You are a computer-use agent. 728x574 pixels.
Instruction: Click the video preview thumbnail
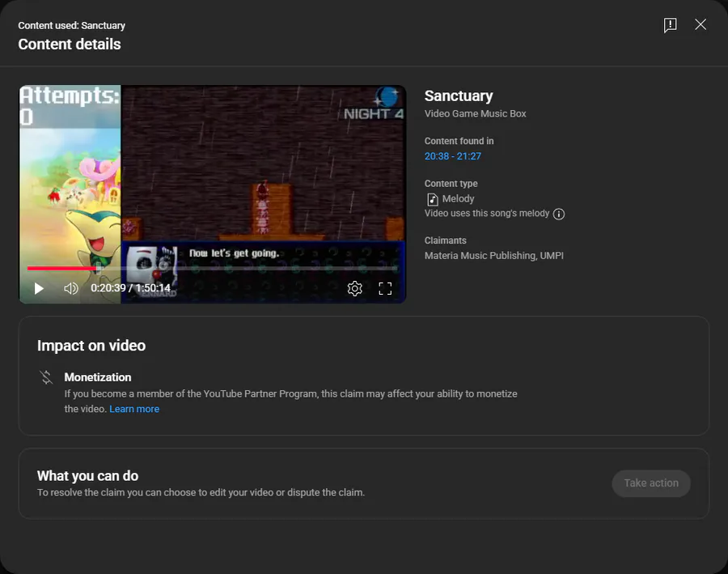click(212, 194)
